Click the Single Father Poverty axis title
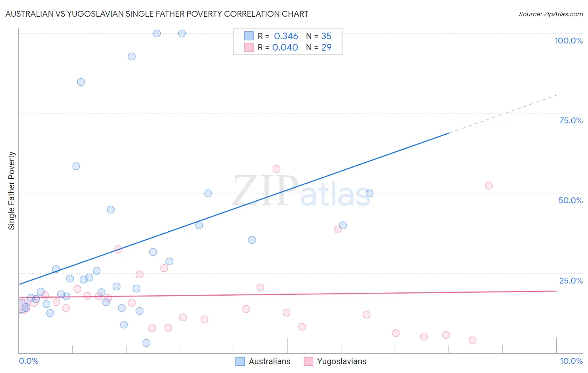The image size is (588, 373). click(11, 191)
